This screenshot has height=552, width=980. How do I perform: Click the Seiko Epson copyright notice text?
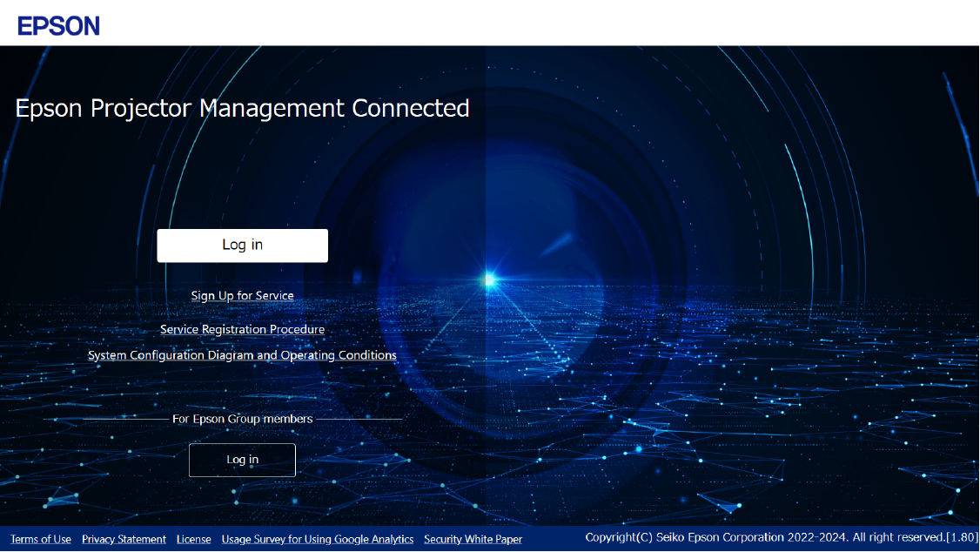pos(782,537)
